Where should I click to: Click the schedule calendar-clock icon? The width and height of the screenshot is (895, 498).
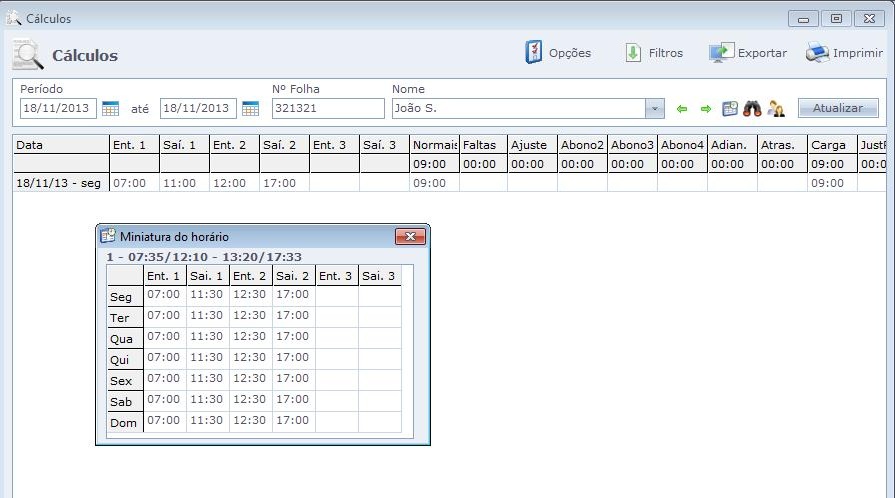730,108
